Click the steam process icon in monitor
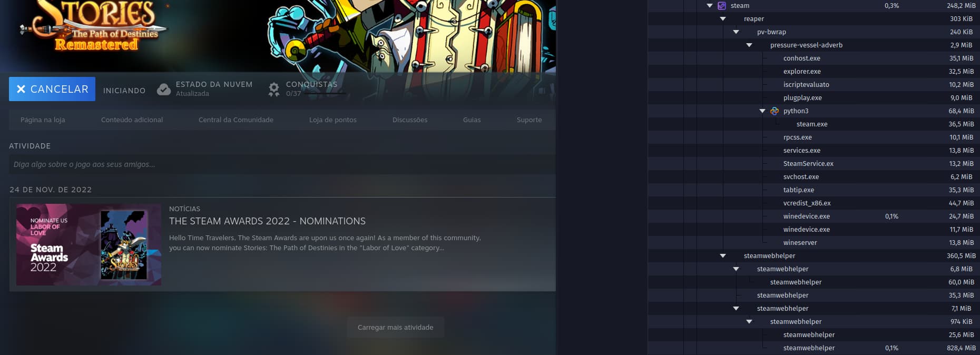Viewport: 980px width, 355px height. (722, 6)
